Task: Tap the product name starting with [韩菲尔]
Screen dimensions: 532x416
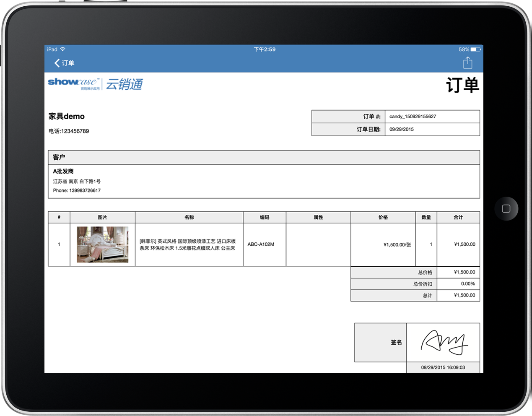Action: [x=187, y=245]
